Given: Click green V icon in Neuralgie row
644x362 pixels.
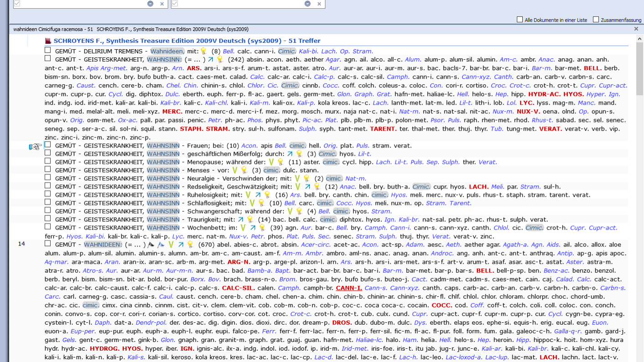Looking at the screenshot, I should click(x=297, y=178).
